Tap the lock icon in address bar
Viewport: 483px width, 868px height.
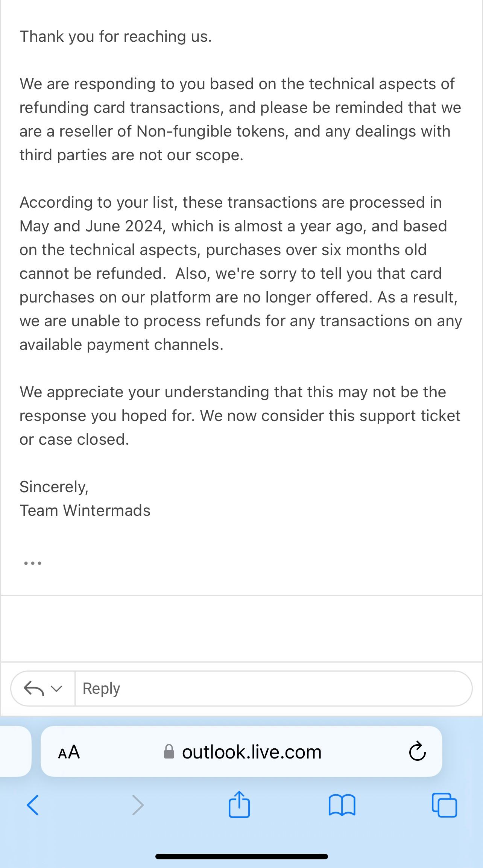[x=169, y=752]
